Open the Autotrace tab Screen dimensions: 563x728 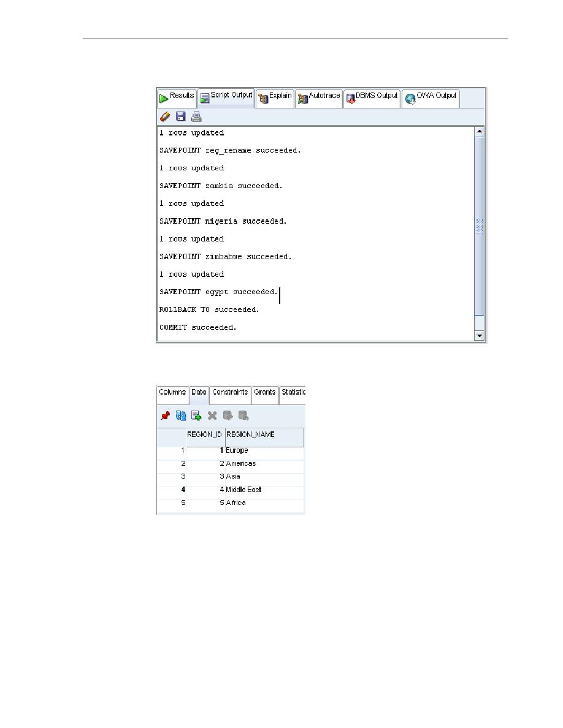[319, 98]
